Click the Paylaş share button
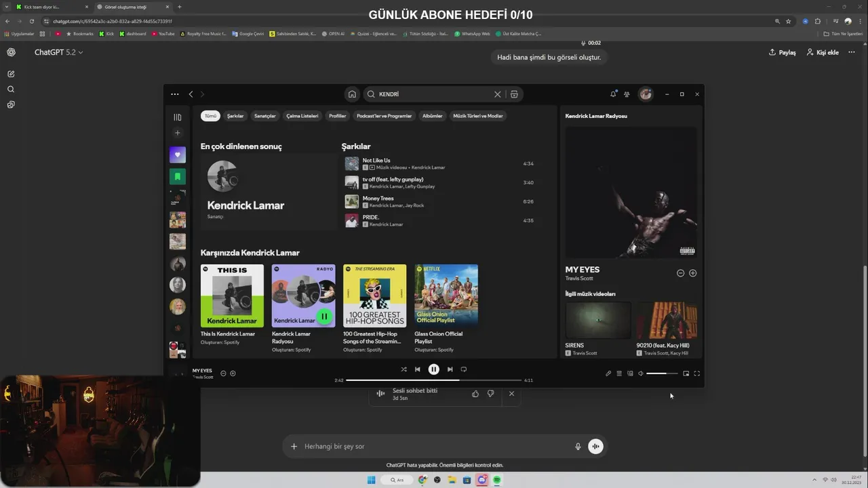This screenshot has width=868, height=488. [782, 52]
